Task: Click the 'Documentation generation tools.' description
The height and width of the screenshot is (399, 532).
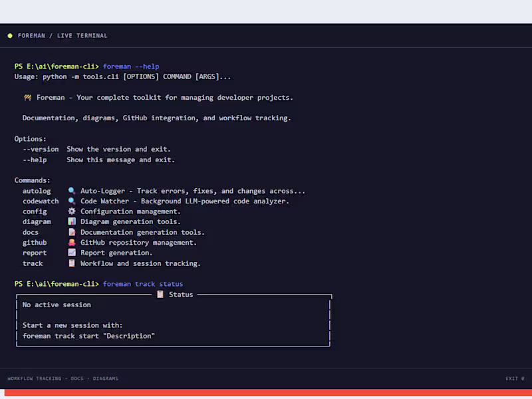Action: [x=142, y=232]
